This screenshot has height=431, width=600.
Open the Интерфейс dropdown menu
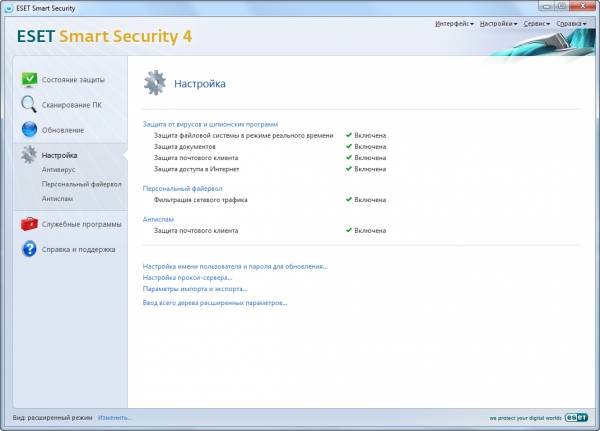[454, 24]
